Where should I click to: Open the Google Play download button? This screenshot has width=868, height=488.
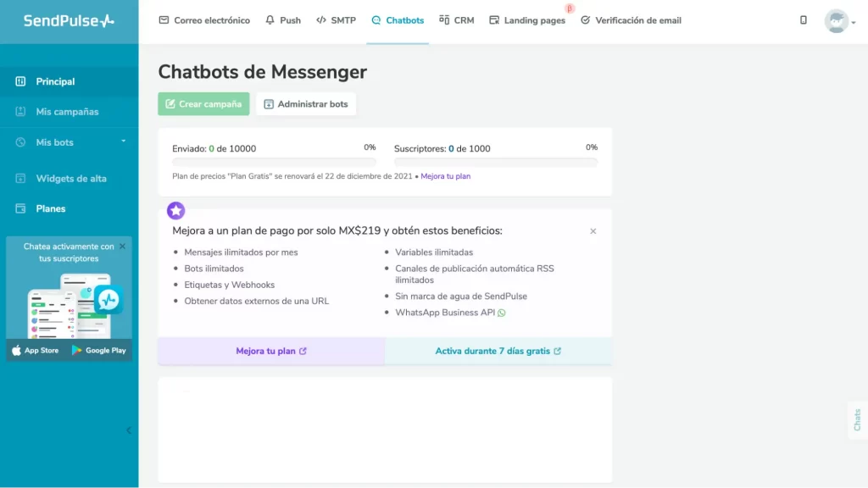point(99,350)
